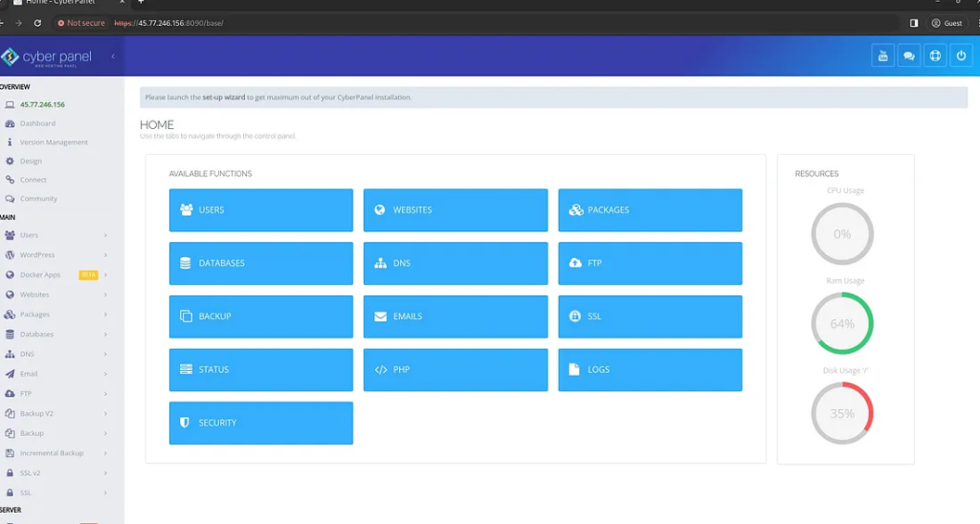Open the Websites function tile
Viewport: 980px width, 524px height.
(455, 210)
